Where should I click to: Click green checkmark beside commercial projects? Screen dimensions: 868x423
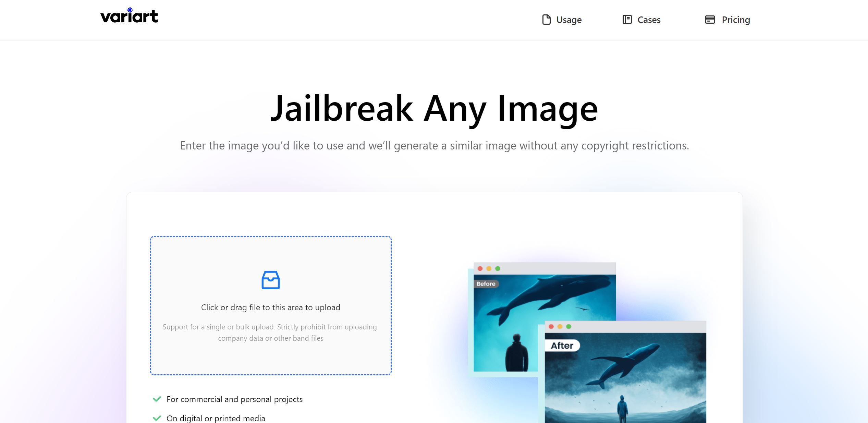[157, 399]
